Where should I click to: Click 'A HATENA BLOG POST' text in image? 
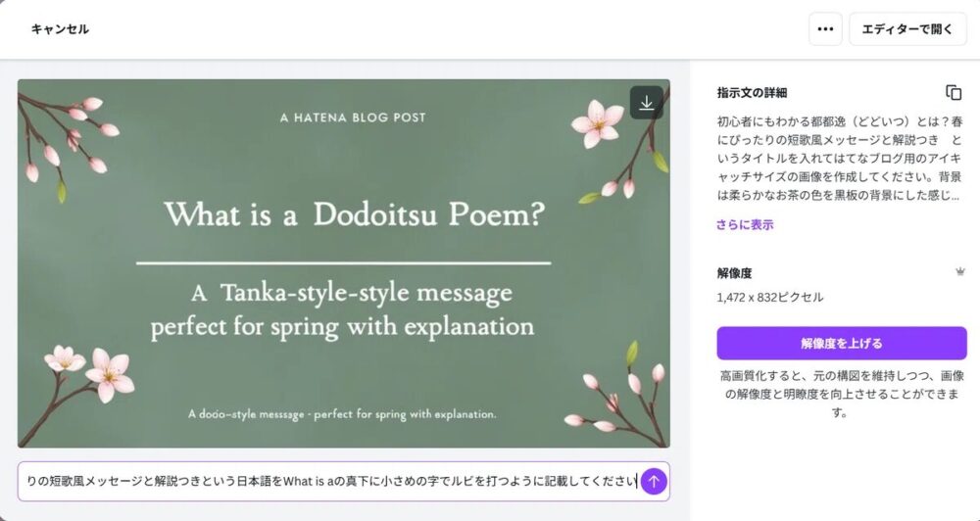point(353,118)
